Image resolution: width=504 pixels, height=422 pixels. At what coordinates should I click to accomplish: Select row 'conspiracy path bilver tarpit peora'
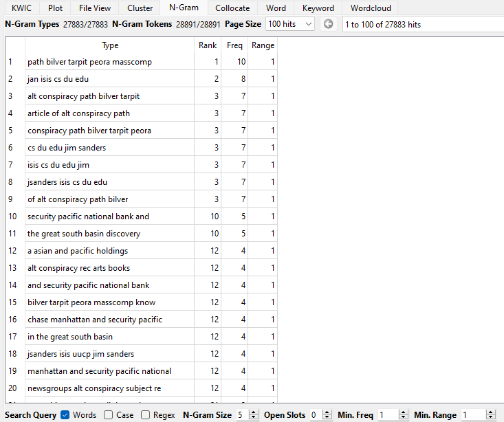tap(141, 131)
